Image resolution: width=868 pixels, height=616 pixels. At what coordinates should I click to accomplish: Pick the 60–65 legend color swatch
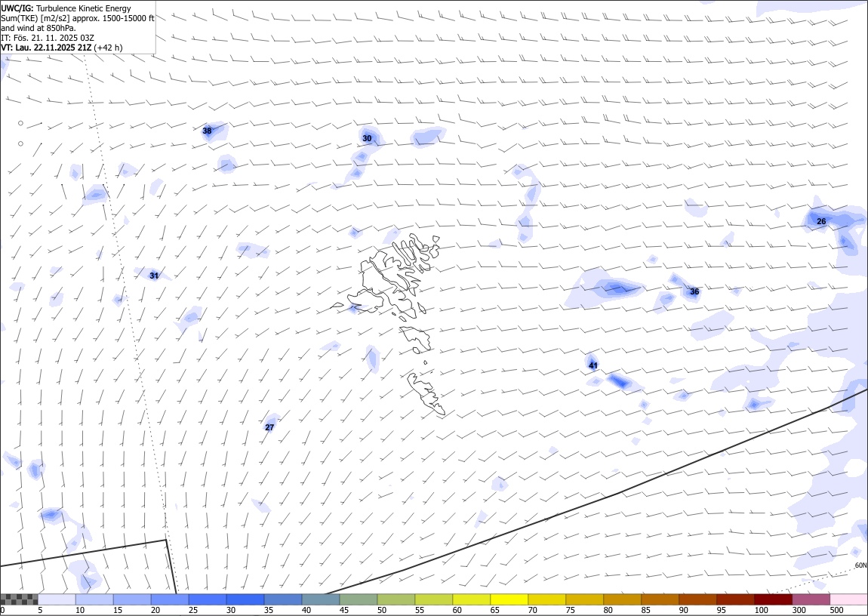point(472,599)
